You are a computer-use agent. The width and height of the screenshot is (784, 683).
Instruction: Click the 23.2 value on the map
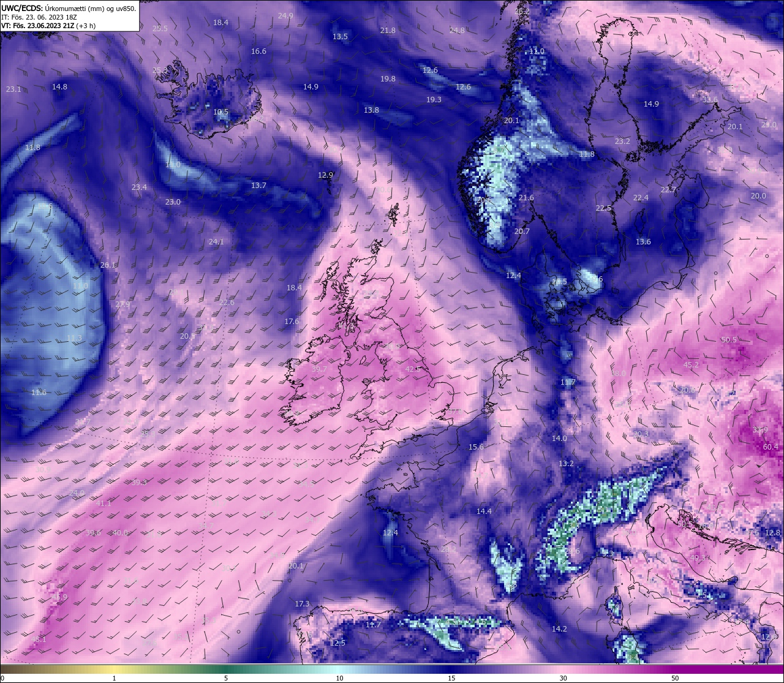coord(622,142)
